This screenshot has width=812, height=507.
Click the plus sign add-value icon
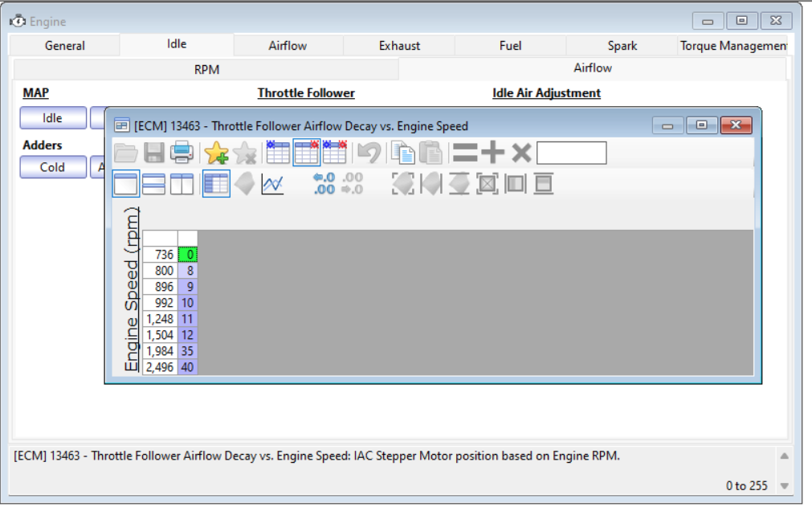pyautogui.click(x=492, y=153)
